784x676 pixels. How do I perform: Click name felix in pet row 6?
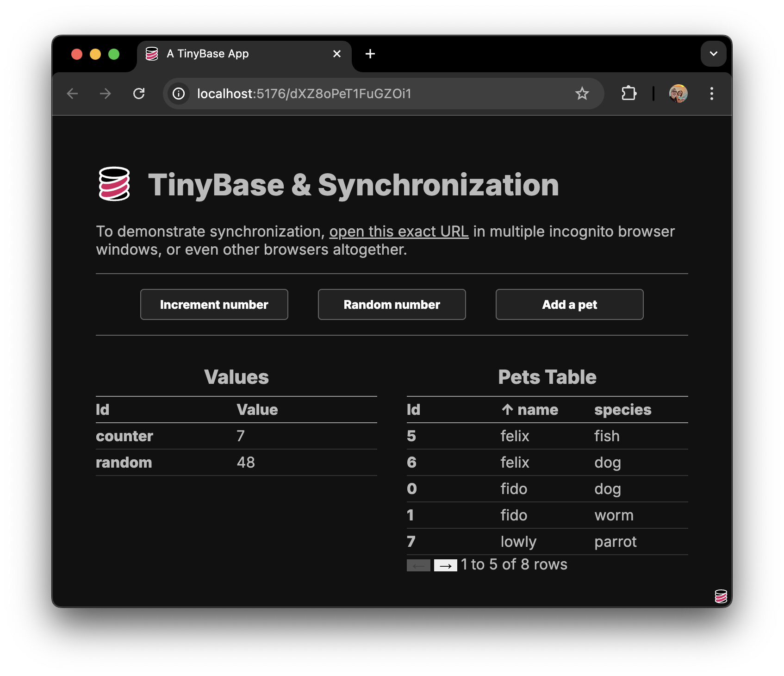pos(515,463)
